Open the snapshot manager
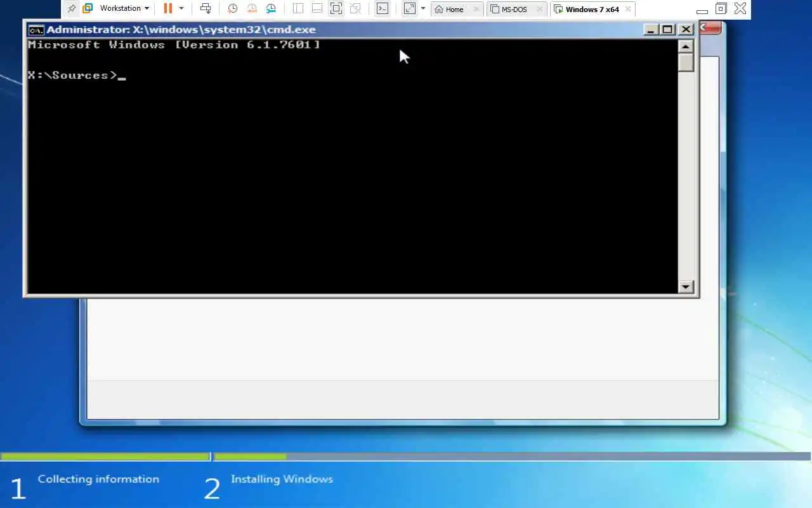The height and width of the screenshot is (508, 812). click(x=271, y=9)
